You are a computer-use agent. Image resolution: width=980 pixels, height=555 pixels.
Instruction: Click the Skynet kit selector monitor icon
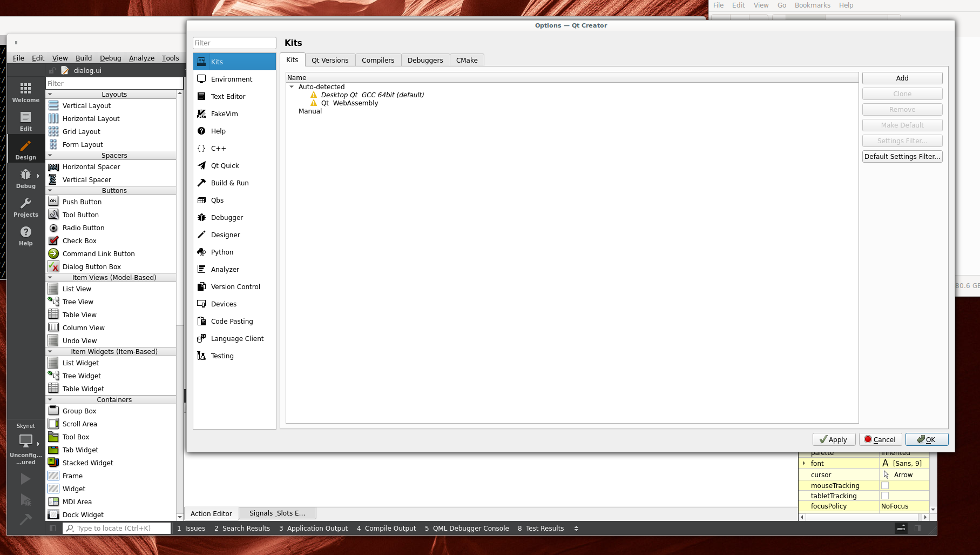coord(25,441)
